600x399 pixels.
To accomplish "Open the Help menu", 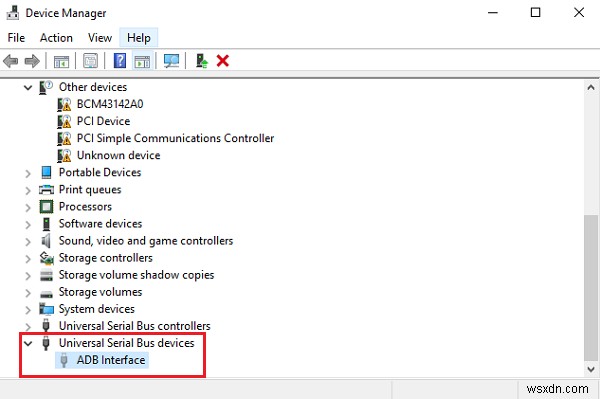I will [x=139, y=38].
